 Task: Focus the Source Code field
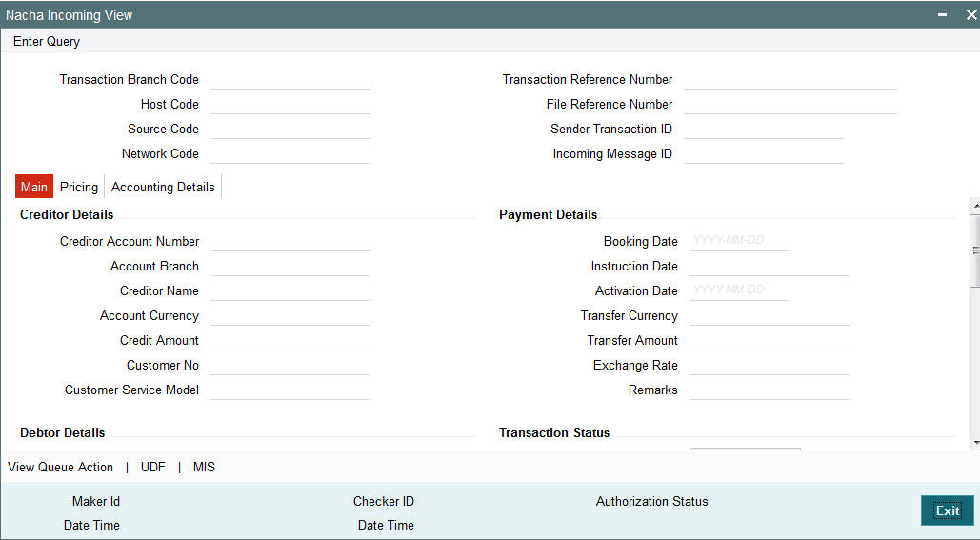point(290,129)
